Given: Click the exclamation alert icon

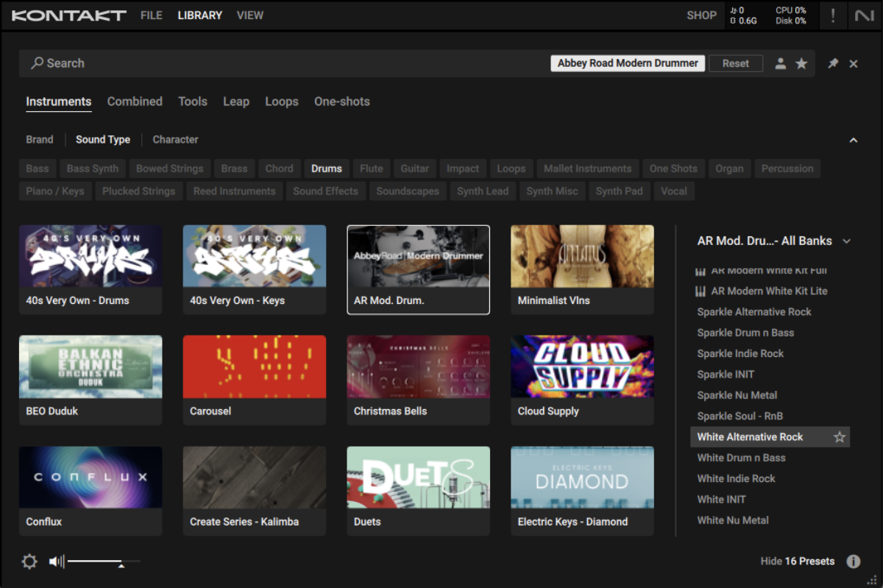Looking at the screenshot, I should click(832, 15).
